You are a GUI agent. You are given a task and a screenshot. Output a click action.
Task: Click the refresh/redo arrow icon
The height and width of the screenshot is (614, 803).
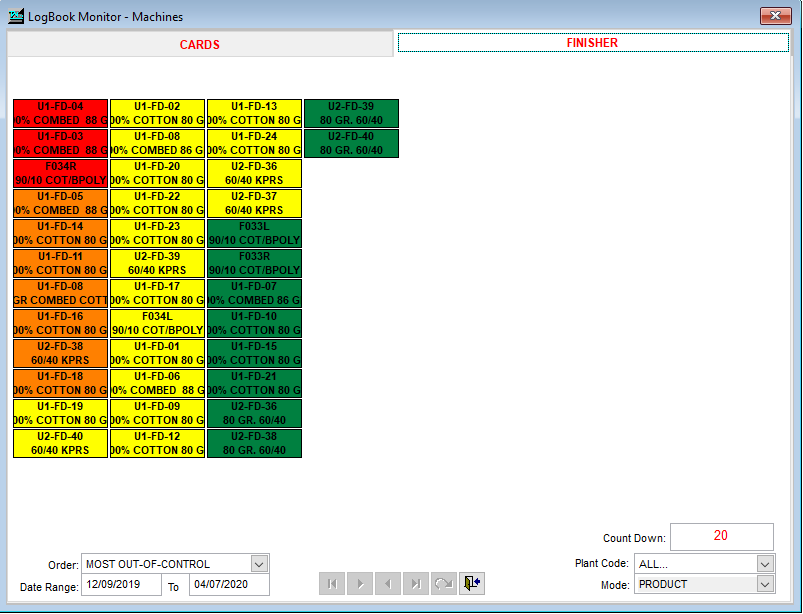pos(443,583)
